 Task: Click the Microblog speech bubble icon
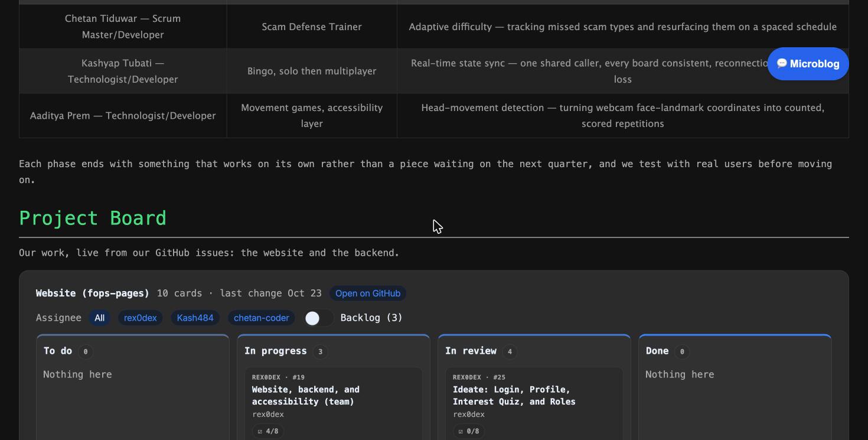[x=782, y=63]
